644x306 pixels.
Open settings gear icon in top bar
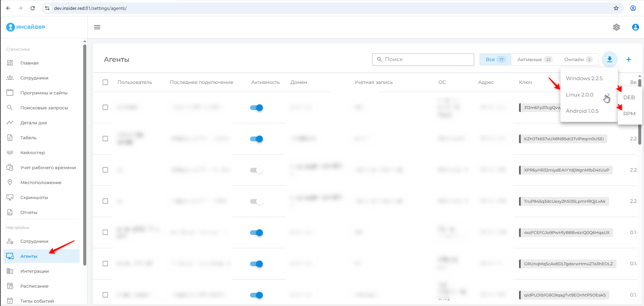click(616, 27)
